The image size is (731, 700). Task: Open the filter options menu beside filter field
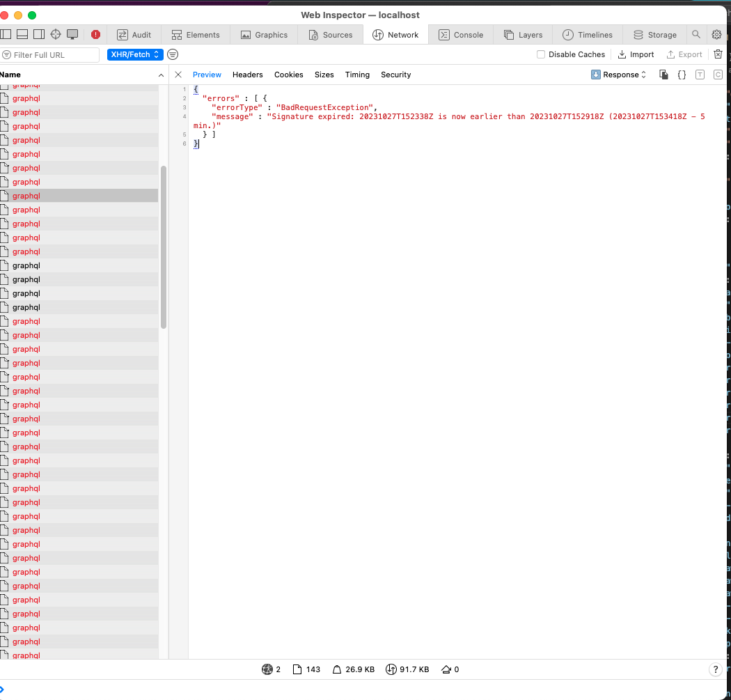[172, 54]
